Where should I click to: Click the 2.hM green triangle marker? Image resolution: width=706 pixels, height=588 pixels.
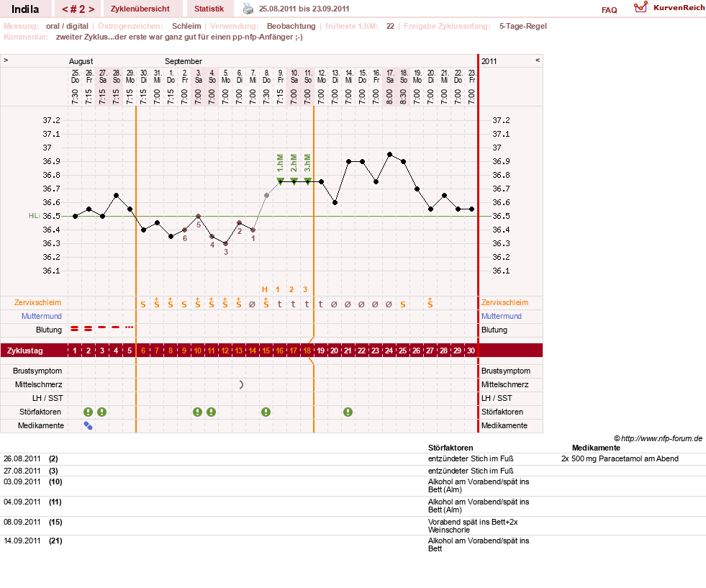(294, 181)
